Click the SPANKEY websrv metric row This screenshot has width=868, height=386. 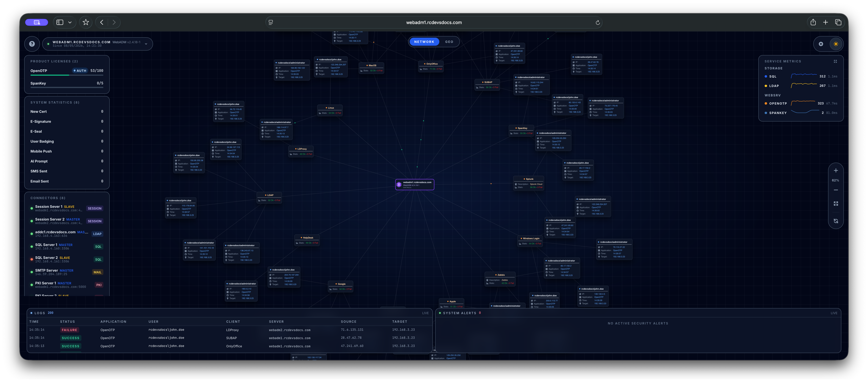pyautogui.click(x=801, y=113)
